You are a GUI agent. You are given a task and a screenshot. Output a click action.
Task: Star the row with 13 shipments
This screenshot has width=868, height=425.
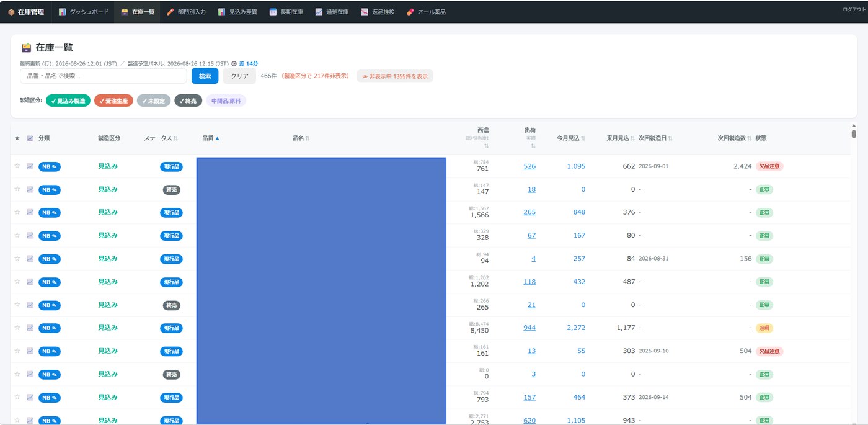pos(17,351)
